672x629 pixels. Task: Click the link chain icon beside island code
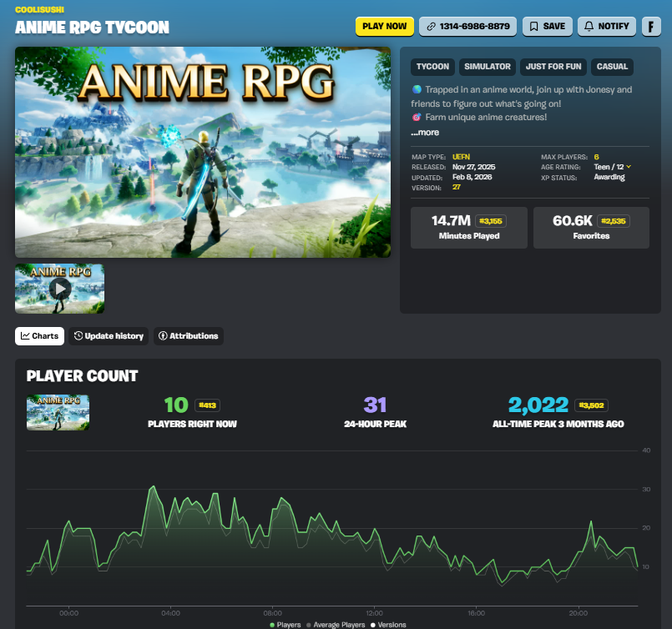point(431,27)
